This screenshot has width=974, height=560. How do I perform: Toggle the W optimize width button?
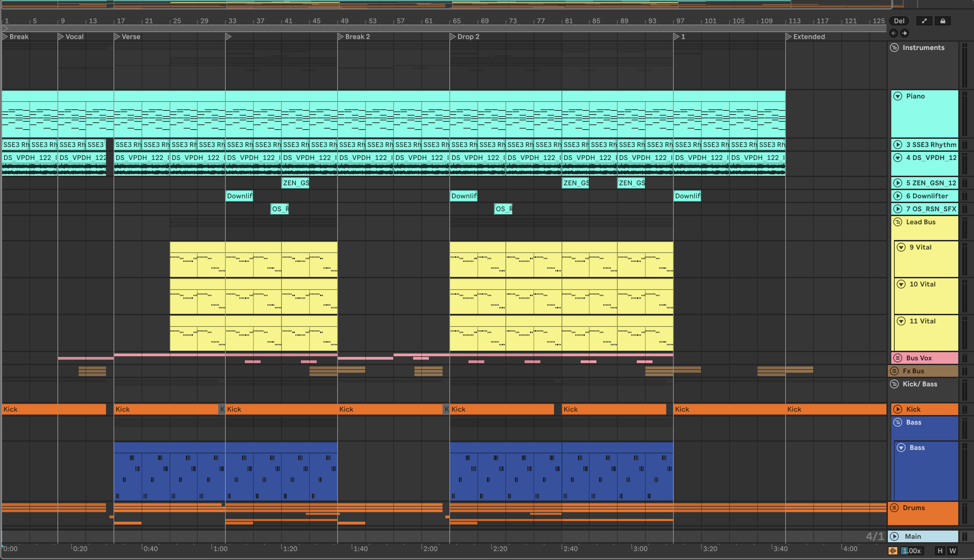click(x=952, y=551)
